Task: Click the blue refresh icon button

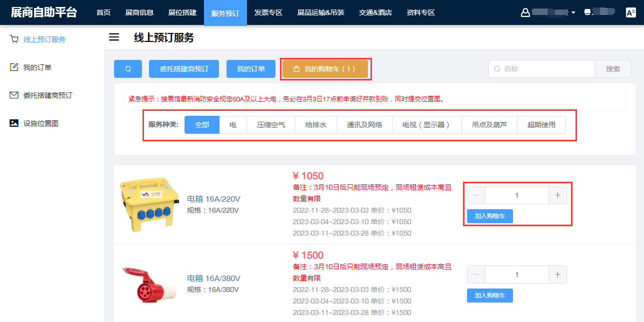Action: click(128, 69)
